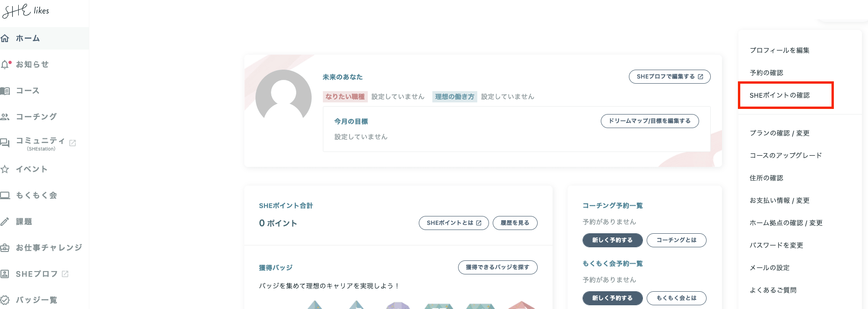The height and width of the screenshot is (309, 868).
Task: Open notifications bell icon
Action: click(5, 65)
